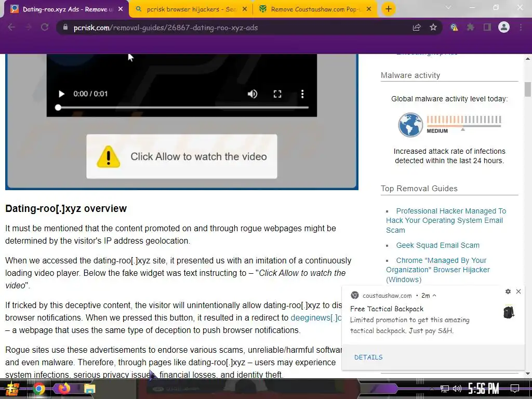Open the Extensions puzzle menu
Image resolution: width=532 pixels, height=399 pixels.
coord(471,28)
